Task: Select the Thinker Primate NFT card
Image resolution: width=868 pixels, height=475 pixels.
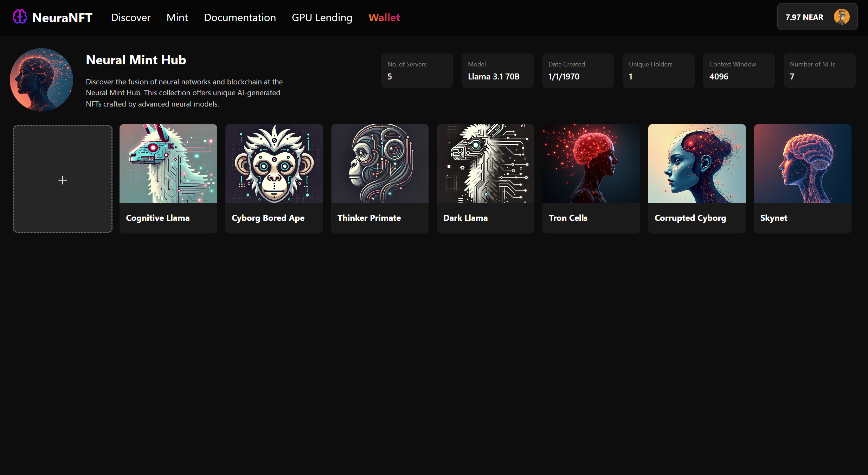Action: tap(380, 179)
